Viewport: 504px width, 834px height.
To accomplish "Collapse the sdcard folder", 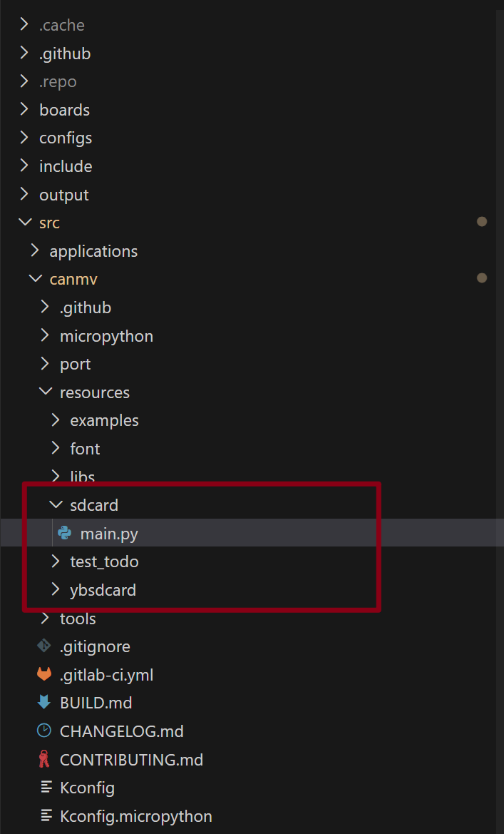I will (56, 505).
